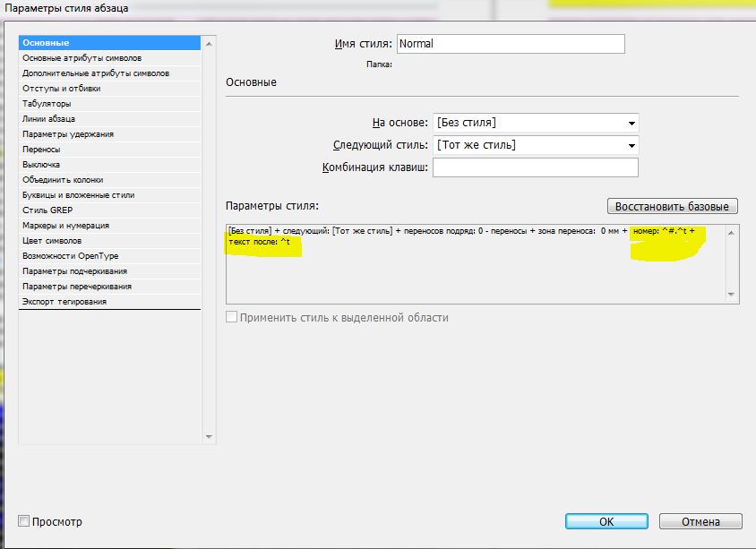756x549 pixels.
Task: Open the На основе dropdown
Action: pos(536,123)
